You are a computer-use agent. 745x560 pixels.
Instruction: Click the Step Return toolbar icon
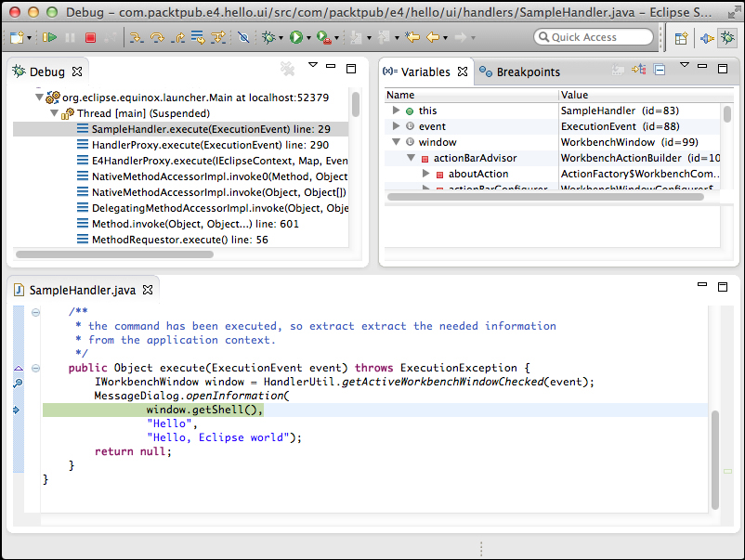tap(176, 37)
